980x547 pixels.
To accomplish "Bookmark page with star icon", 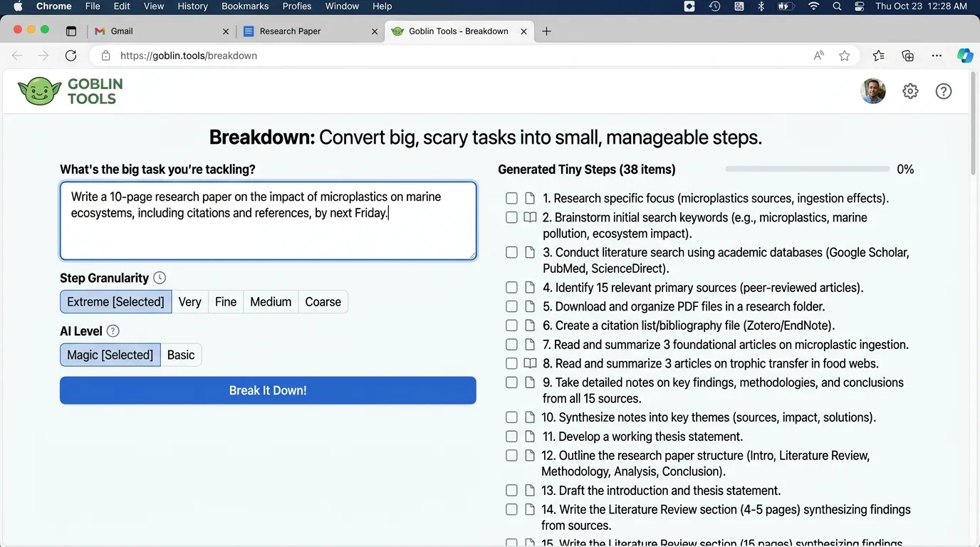I will click(845, 56).
